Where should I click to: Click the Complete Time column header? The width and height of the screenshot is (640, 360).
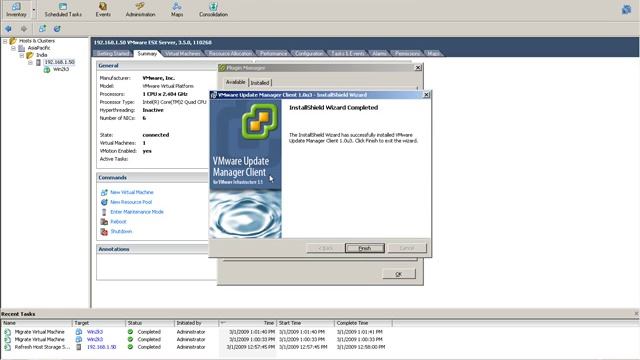click(363, 323)
